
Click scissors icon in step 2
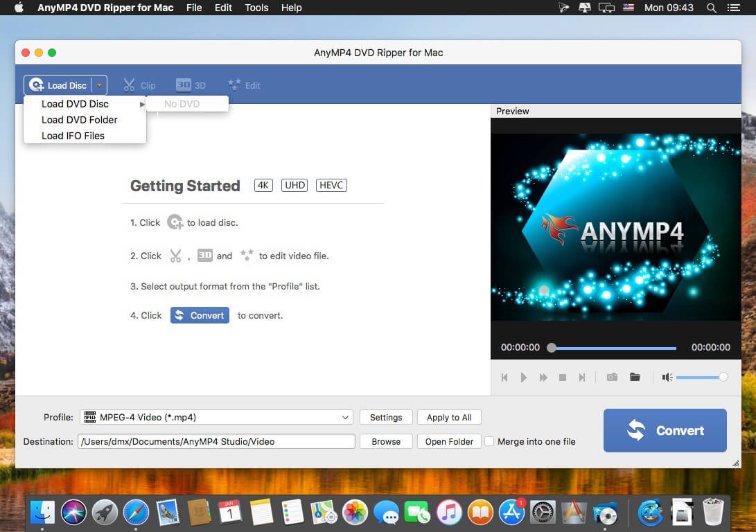point(175,256)
